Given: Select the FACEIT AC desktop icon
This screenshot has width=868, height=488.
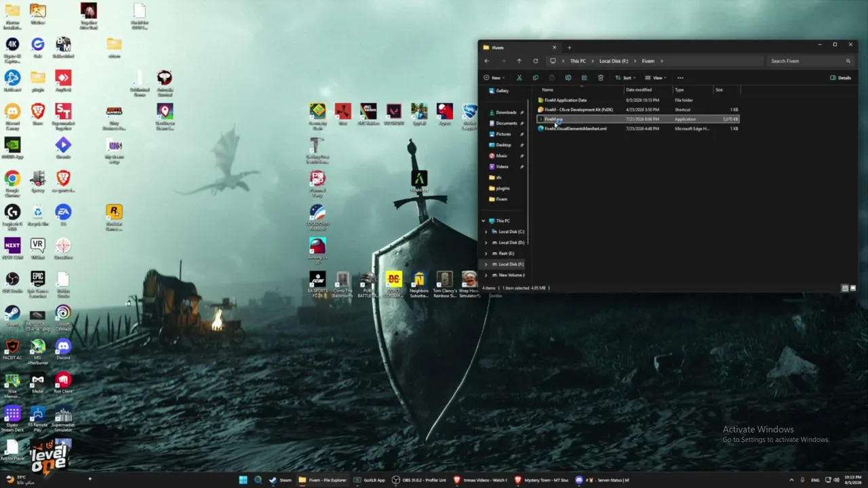Looking at the screenshot, I should (12, 348).
